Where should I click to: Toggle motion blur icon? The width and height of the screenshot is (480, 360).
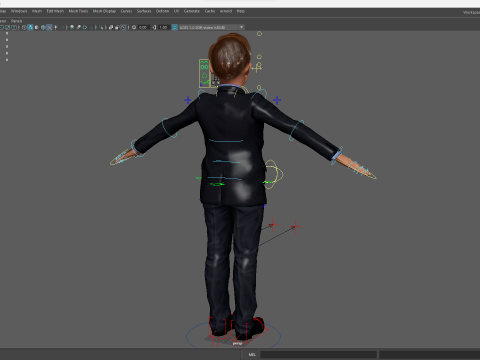pos(79,27)
